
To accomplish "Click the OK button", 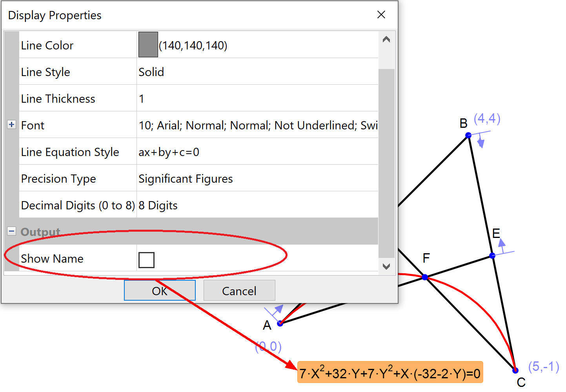I will [x=160, y=290].
